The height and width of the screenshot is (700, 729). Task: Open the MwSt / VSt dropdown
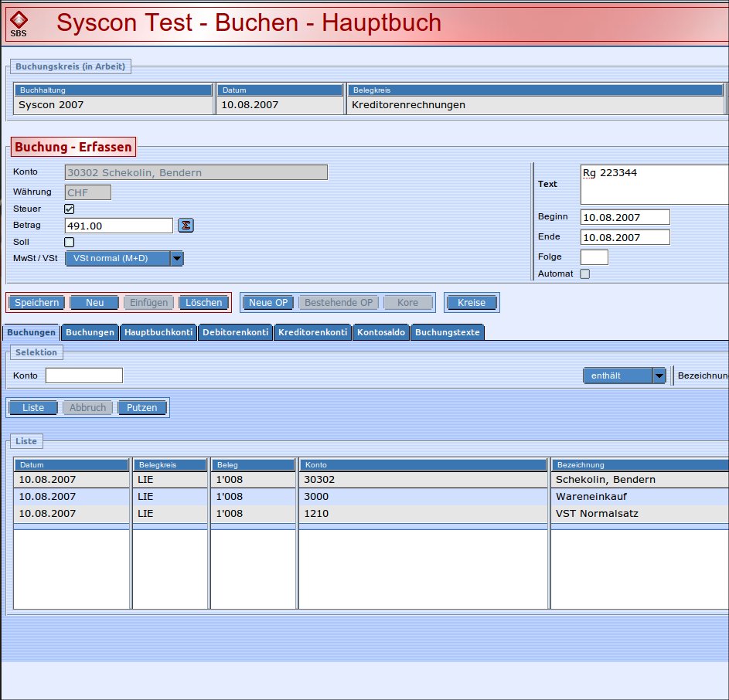click(177, 258)
